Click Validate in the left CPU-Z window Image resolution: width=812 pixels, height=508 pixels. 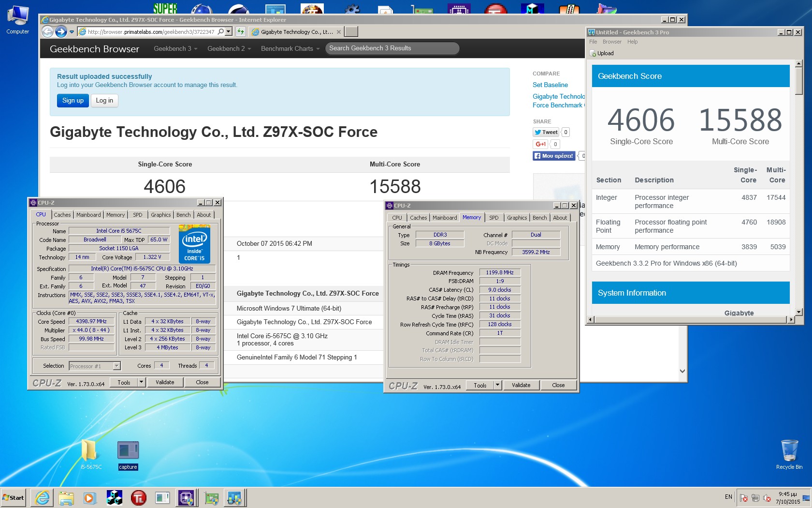(165, 382)
